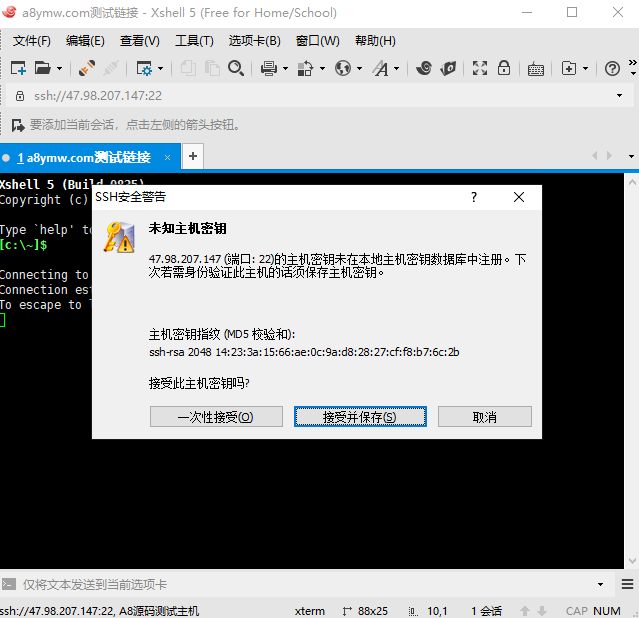Click the virtual keyboard toolbar icon

[535, 69]
